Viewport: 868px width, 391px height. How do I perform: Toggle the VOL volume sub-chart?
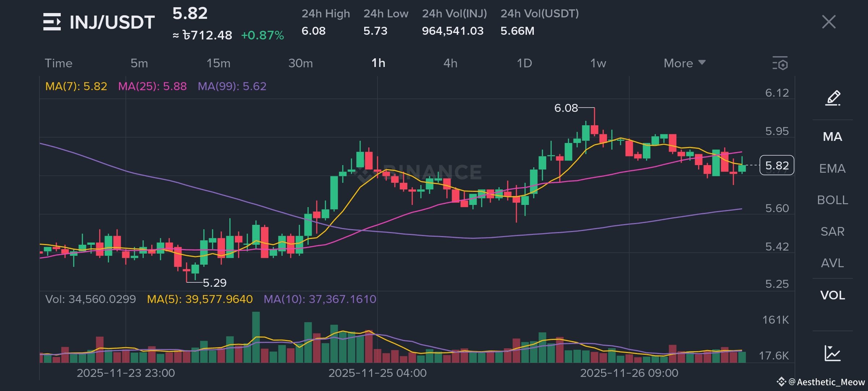pos(833,295)
